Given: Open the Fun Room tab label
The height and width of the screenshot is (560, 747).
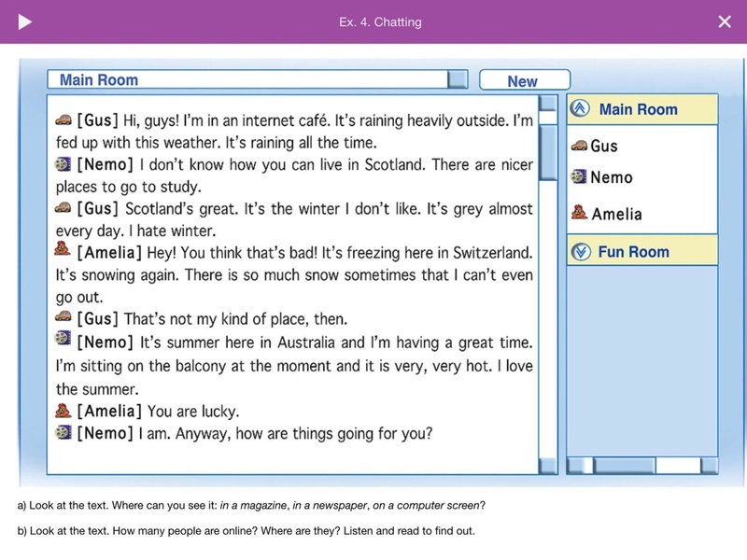Looking at the screenshot, I should click(x=633, y=252).
